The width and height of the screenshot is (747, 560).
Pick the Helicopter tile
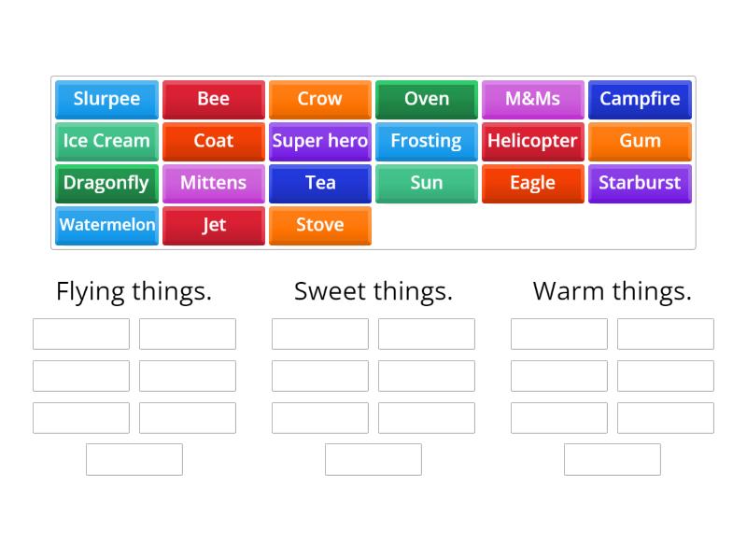532,141
